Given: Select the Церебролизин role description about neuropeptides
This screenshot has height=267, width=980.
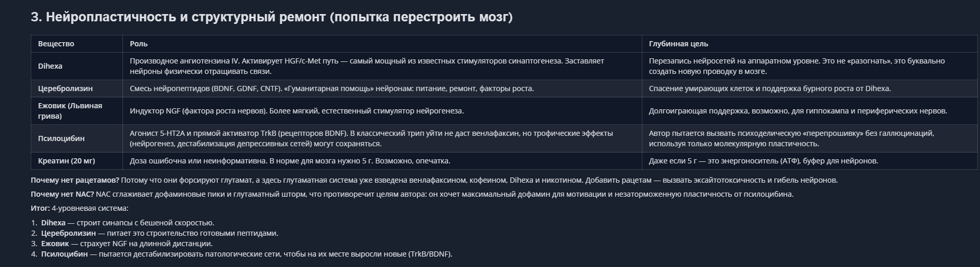Looking at the screenshot, I should coord(331,88).
